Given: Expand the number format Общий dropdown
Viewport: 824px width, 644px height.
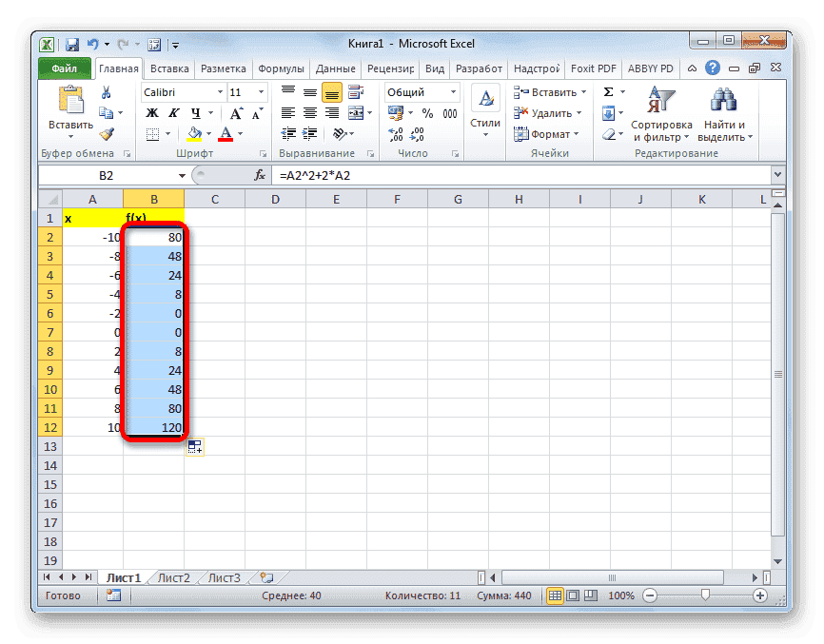Looking at the screenshot, I should click(x=452, y=92).
